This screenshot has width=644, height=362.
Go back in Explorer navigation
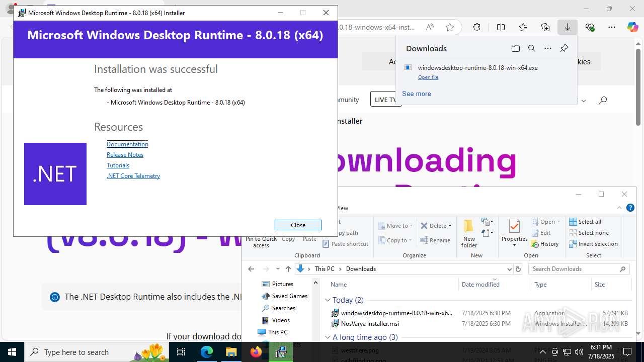click(x=251, y=269)
